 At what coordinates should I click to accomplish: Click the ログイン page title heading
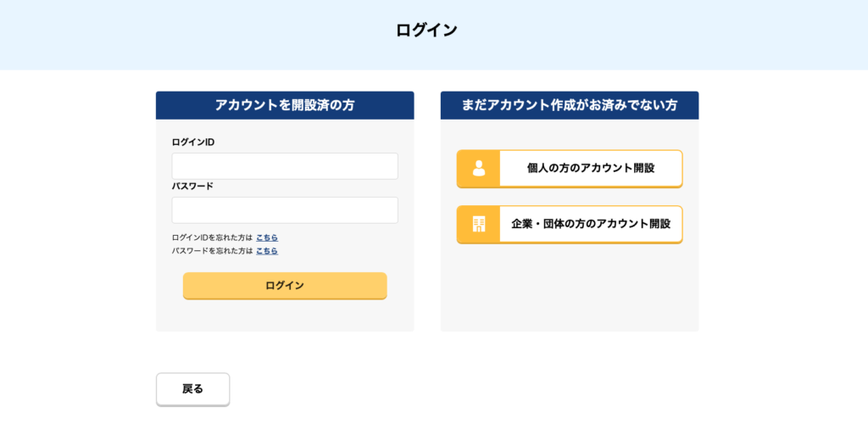(426, 31)
